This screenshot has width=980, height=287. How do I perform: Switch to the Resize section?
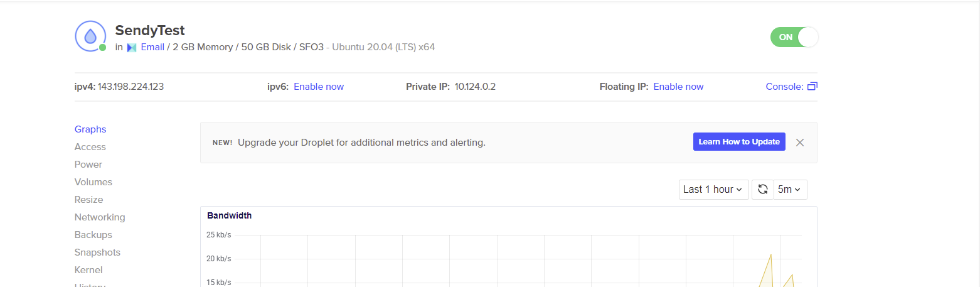coord(89,200)
